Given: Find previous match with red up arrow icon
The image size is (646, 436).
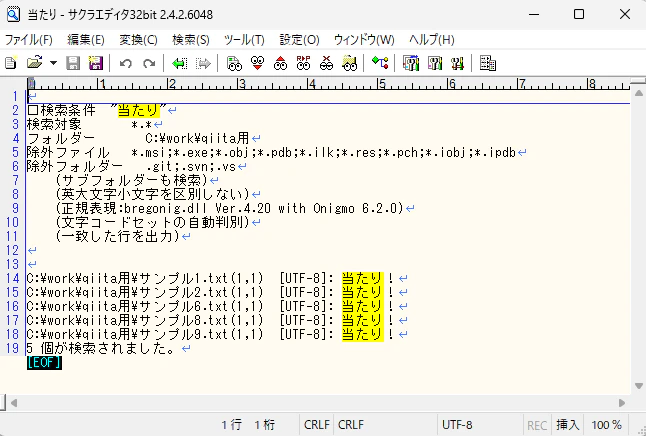Looking at the screenshot, I should coord(281,63).
